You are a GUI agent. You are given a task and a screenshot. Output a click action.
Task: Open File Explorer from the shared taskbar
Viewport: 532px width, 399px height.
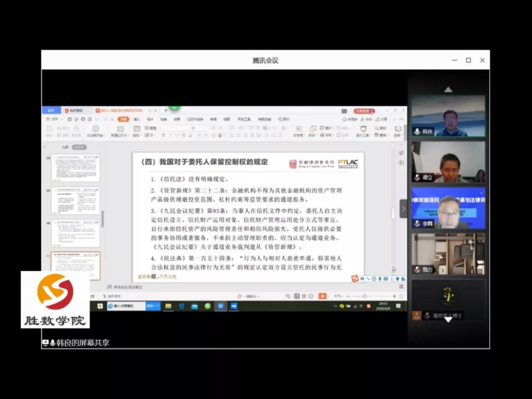click(168, 306)
